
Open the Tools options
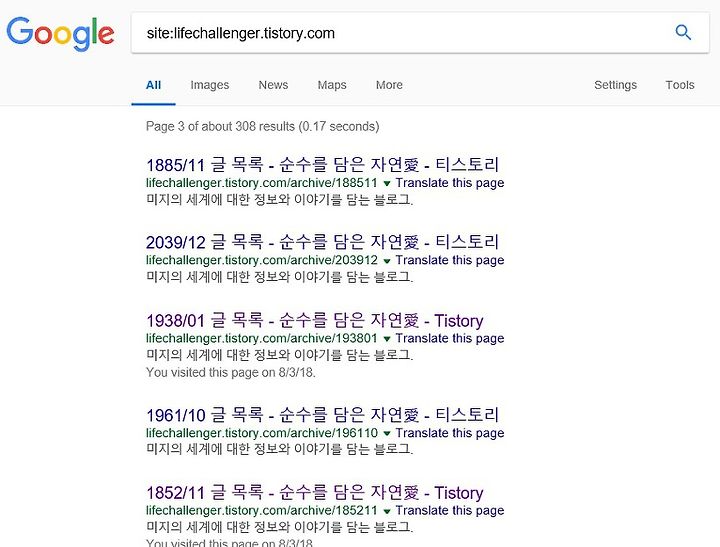click(680, 85)
